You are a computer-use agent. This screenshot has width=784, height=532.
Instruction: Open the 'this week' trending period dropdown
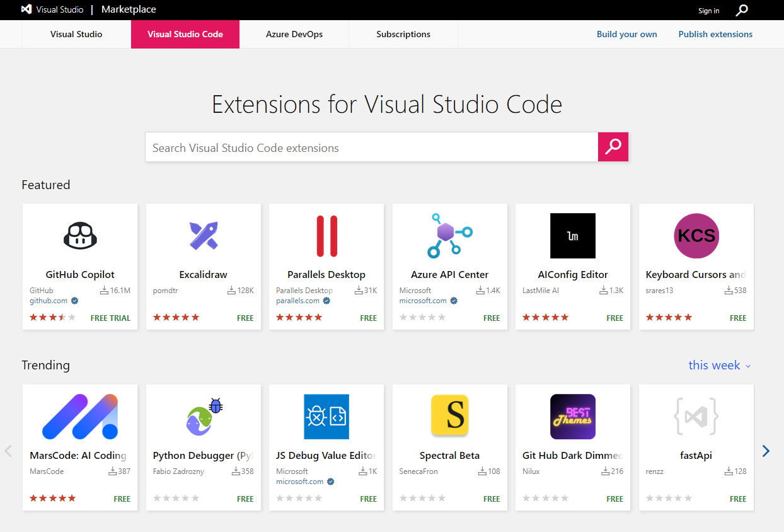click(x=719, y=365)
